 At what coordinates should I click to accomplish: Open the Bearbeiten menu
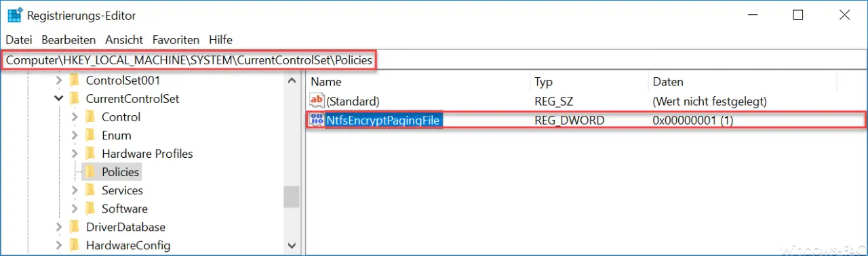pos(68,40)
